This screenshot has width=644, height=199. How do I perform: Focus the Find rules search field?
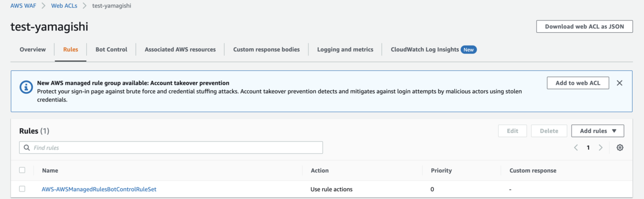(171, 148)
